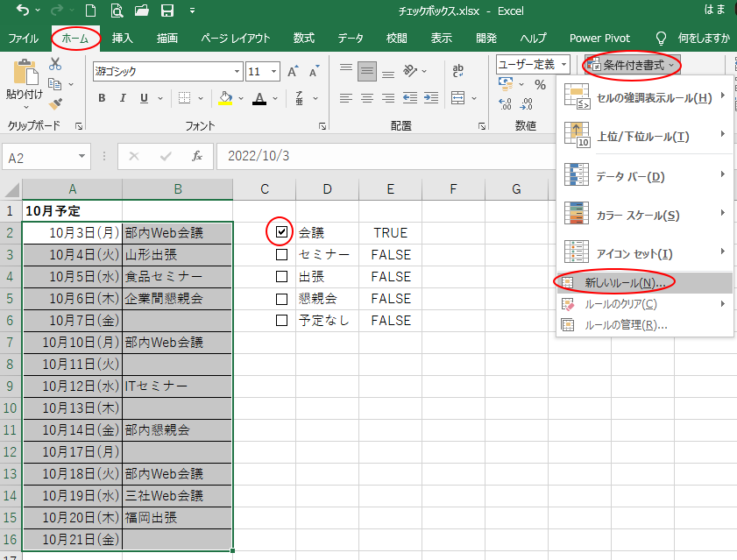This screenshot has width=737, height=560.
Task: Click the Undo arrow icon
Action: [x=22, y=11]
